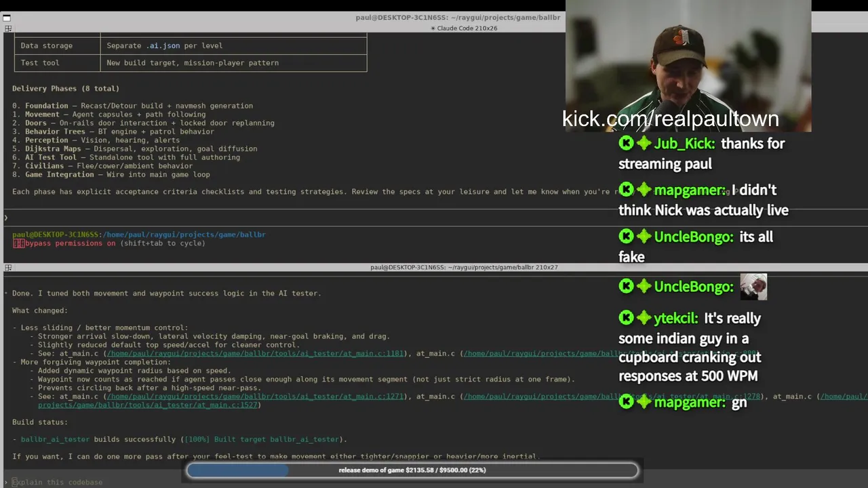
Task: Click the '2. Doors' phase line
Action: click(x=143, y=123)
